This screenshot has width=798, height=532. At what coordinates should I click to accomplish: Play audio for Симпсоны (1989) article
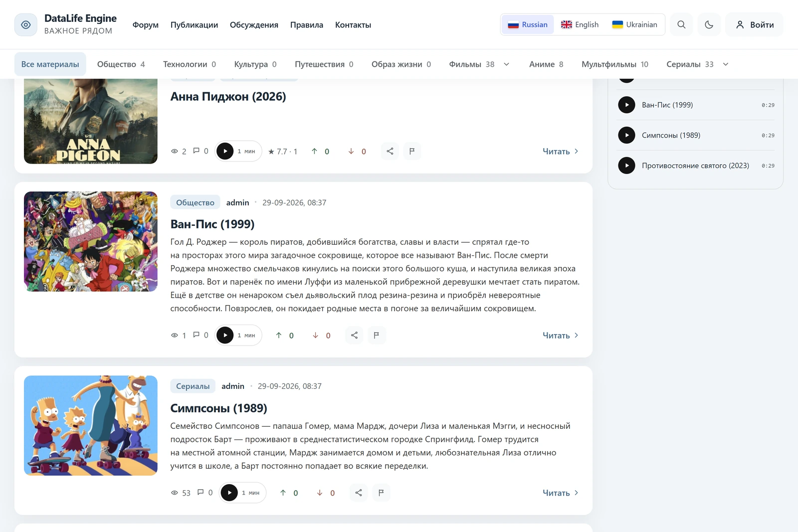point(229,493)
